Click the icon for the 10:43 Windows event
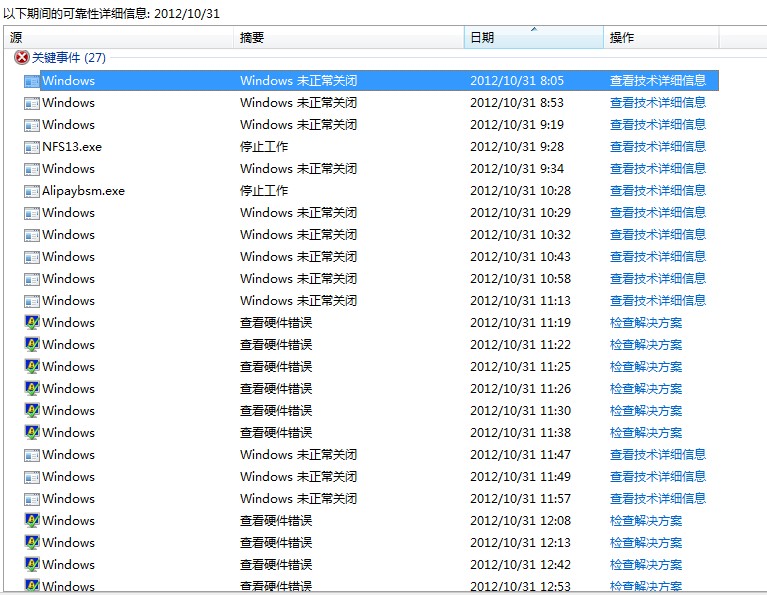Viewport: 767px width, 595px height. coord(32,257)
